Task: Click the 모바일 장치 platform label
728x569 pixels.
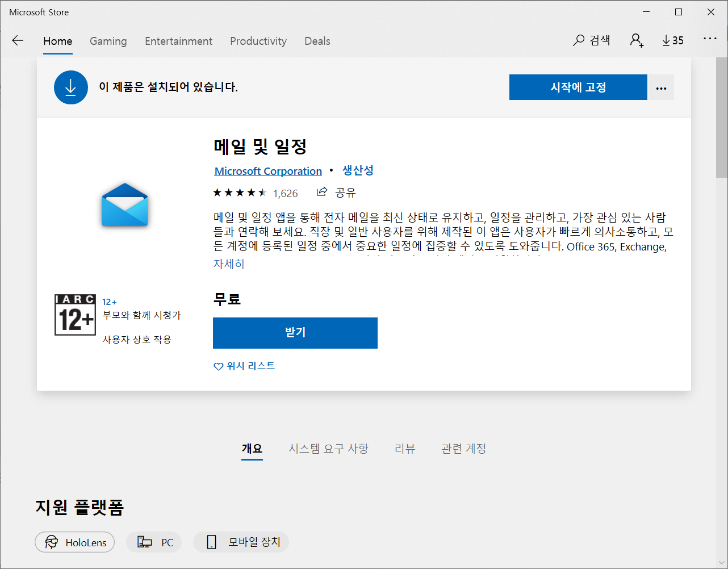Action: 254,542
